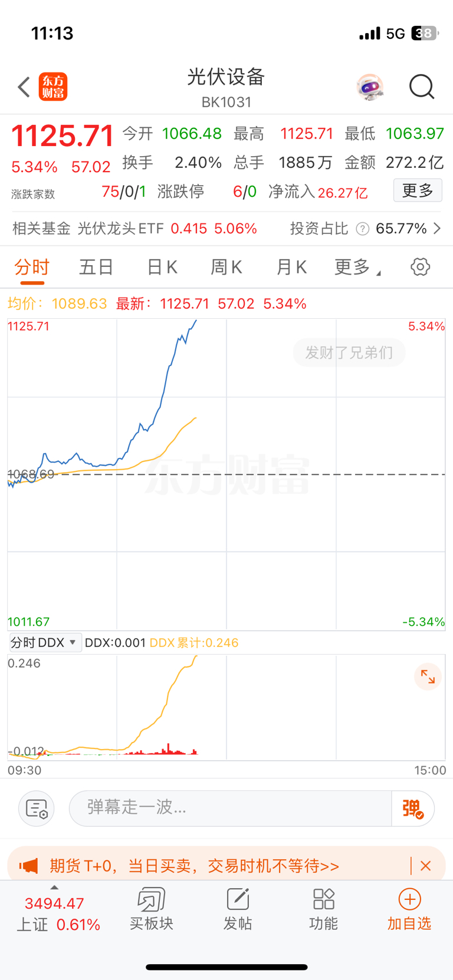
Task: Switch to the 五日 tab
Action: [96, 268]
